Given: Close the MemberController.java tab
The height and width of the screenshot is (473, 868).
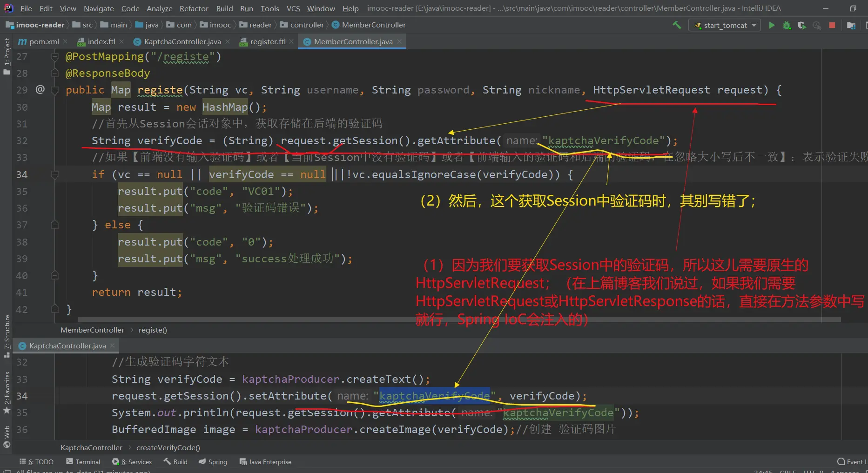Looking at the screenshot, I should [399, 41].
